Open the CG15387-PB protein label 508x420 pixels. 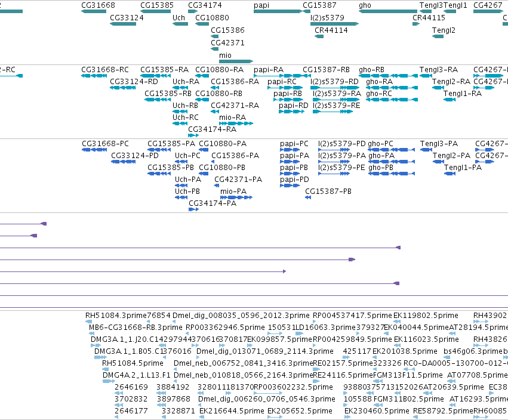tap(328, 192)
